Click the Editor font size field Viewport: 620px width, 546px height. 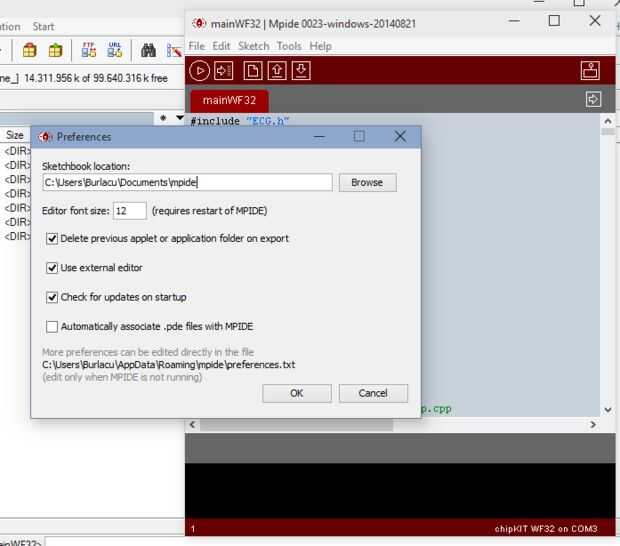pos(130,211)
